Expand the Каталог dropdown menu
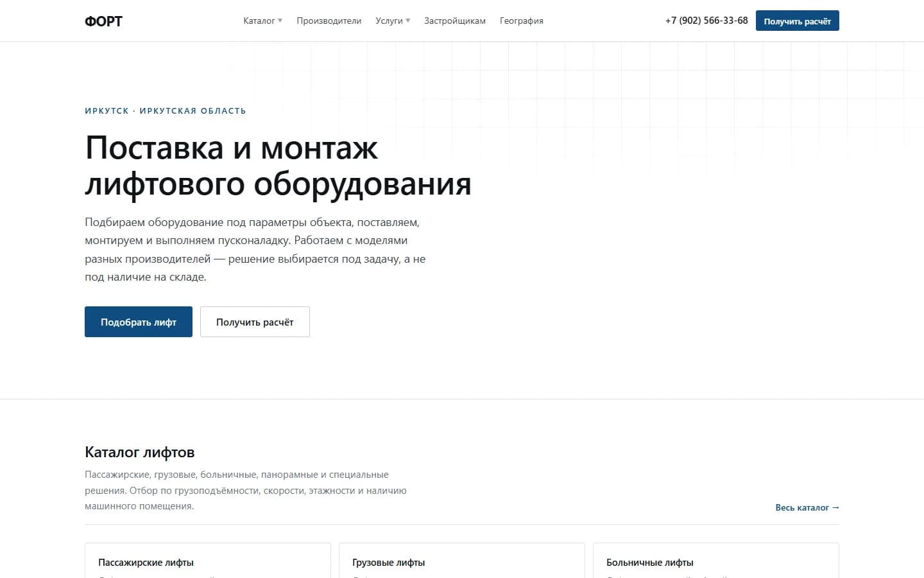 262,21
